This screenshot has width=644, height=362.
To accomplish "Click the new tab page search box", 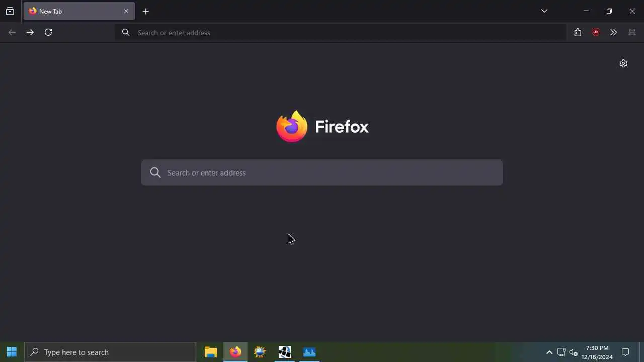I will coord(322,172).
